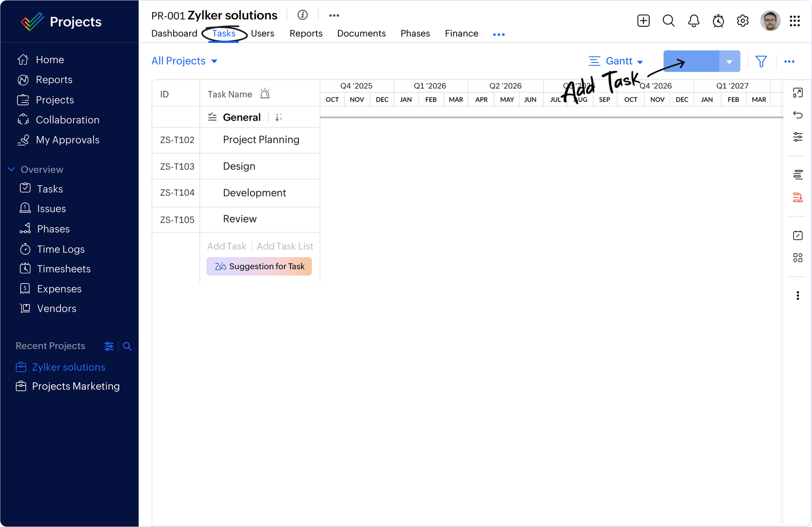The width and height of the screenshot is (812, 527).
Task: Click the search magnifier in header
Action: coord(668,21)
